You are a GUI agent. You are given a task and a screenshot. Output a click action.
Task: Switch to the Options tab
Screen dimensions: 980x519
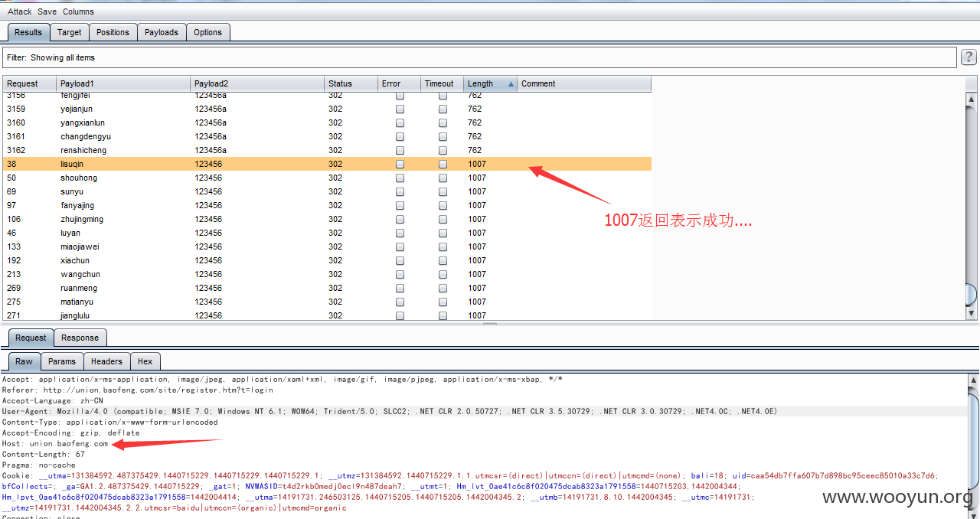(207, 32)
